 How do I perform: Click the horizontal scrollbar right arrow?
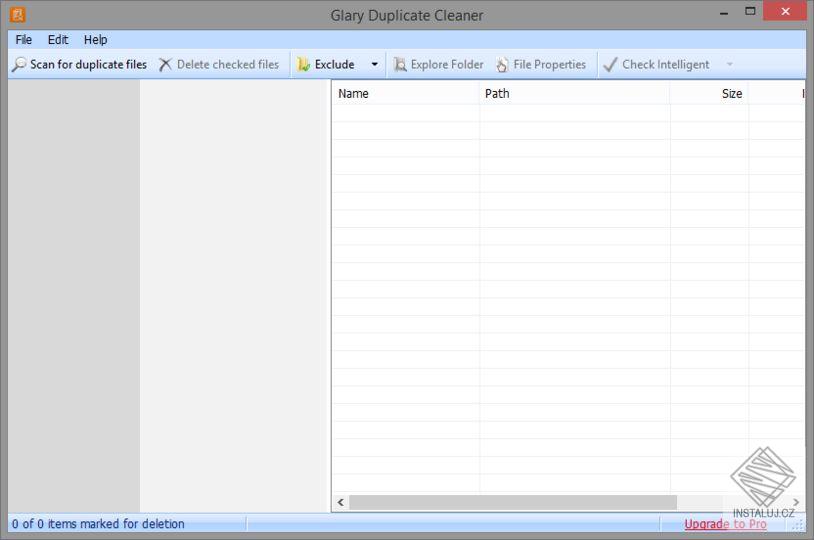pyautogui.click(x=796, y=502)
